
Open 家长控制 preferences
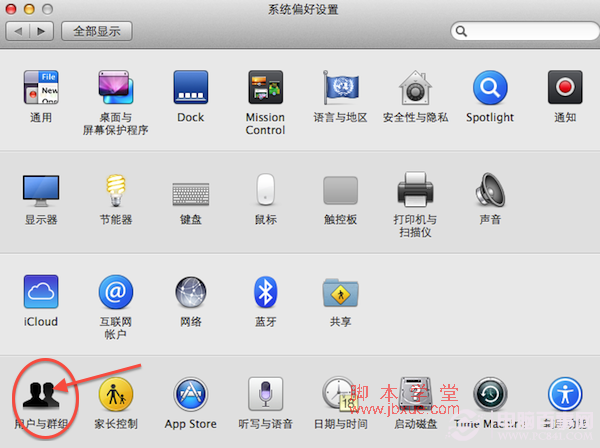pyautogui.click(x=116, y=394)
